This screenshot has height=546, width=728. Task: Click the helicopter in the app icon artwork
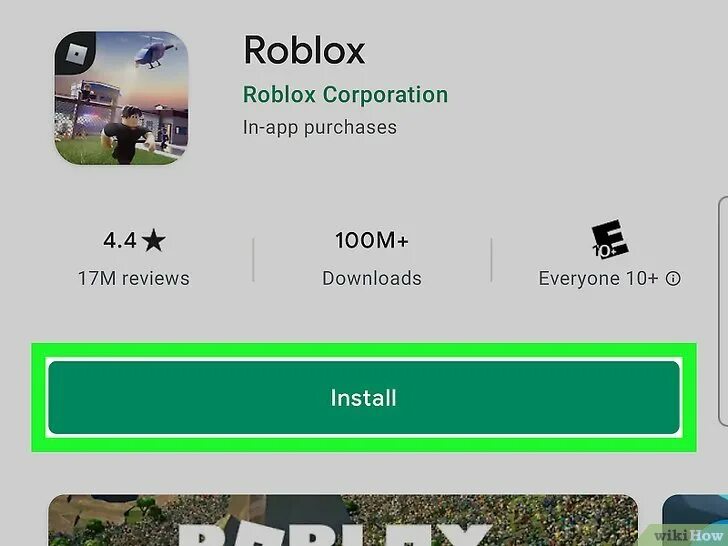[x=155, y=54]
